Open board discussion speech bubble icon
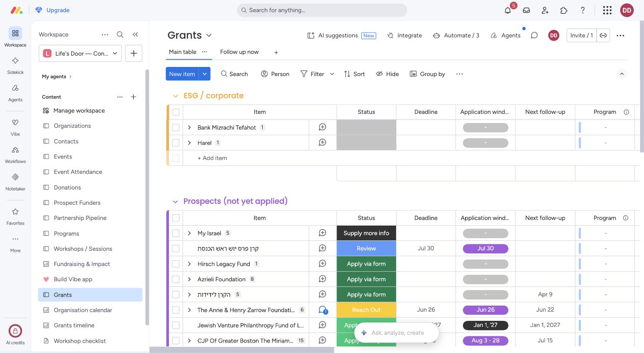Screen dimensions: 644x353 coord(534,35)
